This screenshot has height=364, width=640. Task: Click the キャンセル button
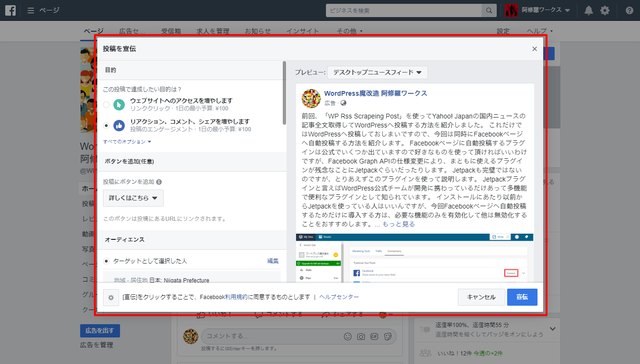click(481, 297)
